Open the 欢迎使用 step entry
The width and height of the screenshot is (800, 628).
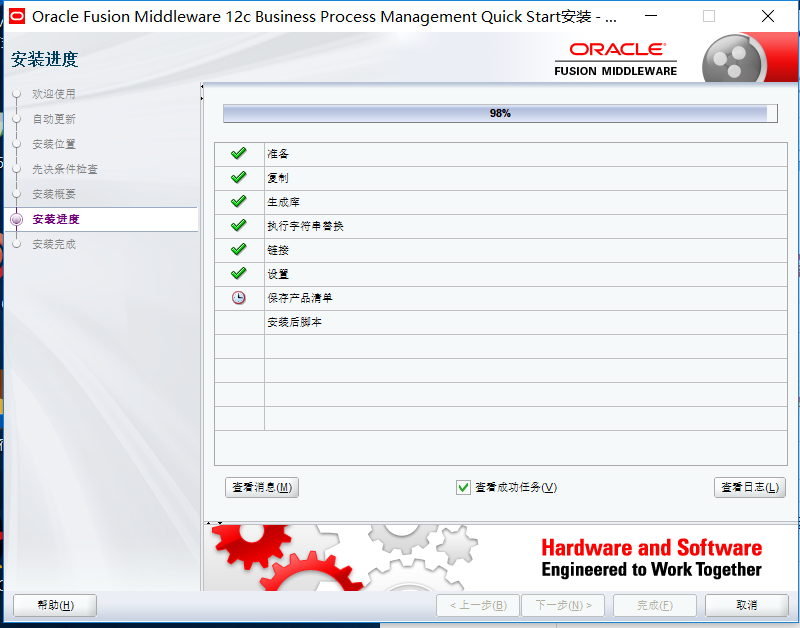point(50,92)
